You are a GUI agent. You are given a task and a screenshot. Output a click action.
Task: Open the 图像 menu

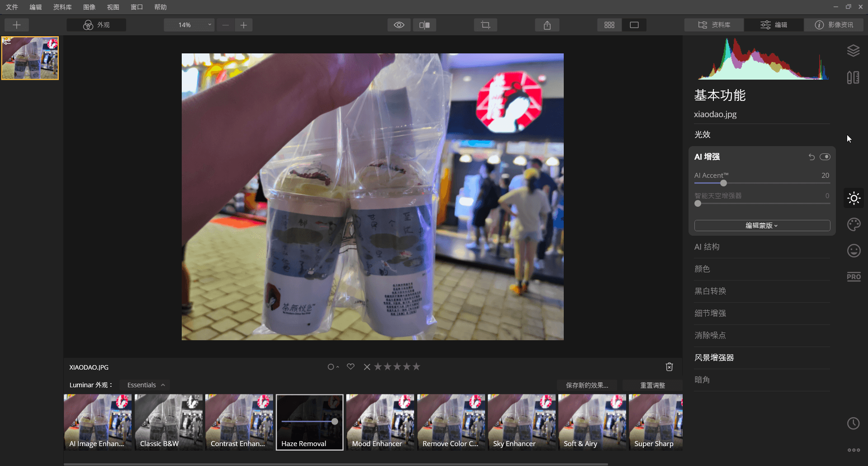[89, 7]
